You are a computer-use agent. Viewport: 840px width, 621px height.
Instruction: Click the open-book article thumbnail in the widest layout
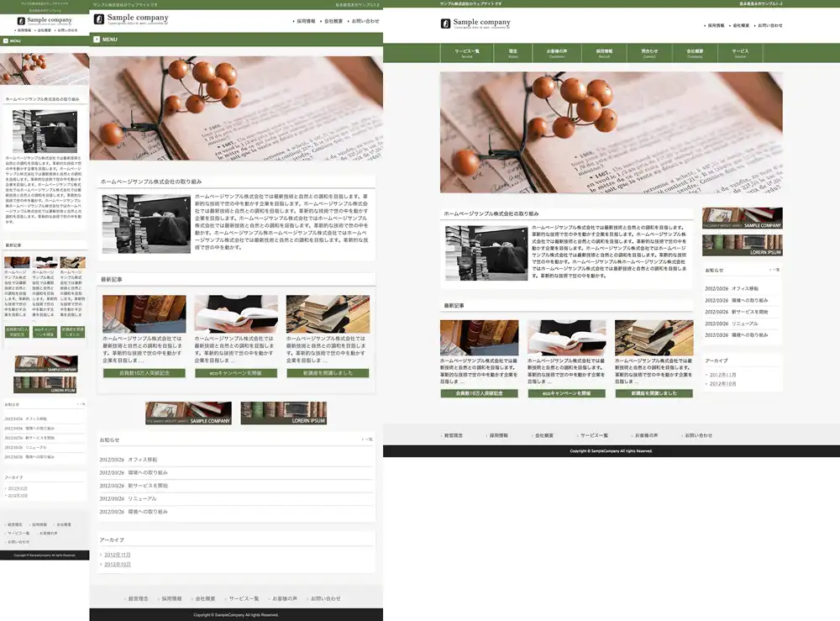(566, 337)
